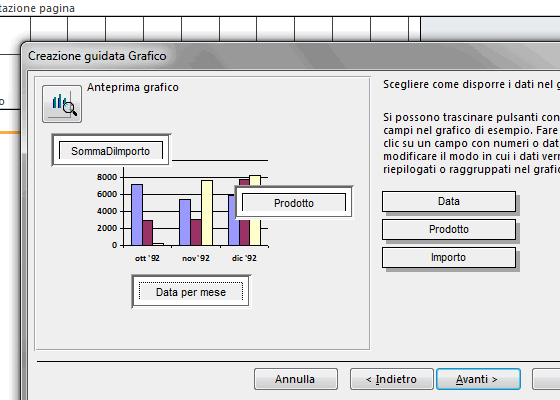The width and height of the screenshot is (560, 400).
Task: Click the 'Si possono trascinare pulsanti' paragraph
Action: click(471, 143)
